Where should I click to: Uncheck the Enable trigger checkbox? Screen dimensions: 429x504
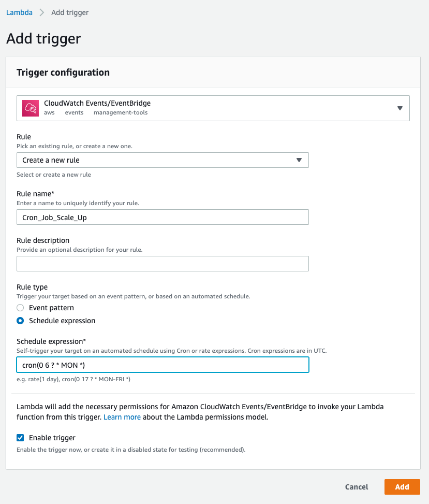(x=20, y=438)
